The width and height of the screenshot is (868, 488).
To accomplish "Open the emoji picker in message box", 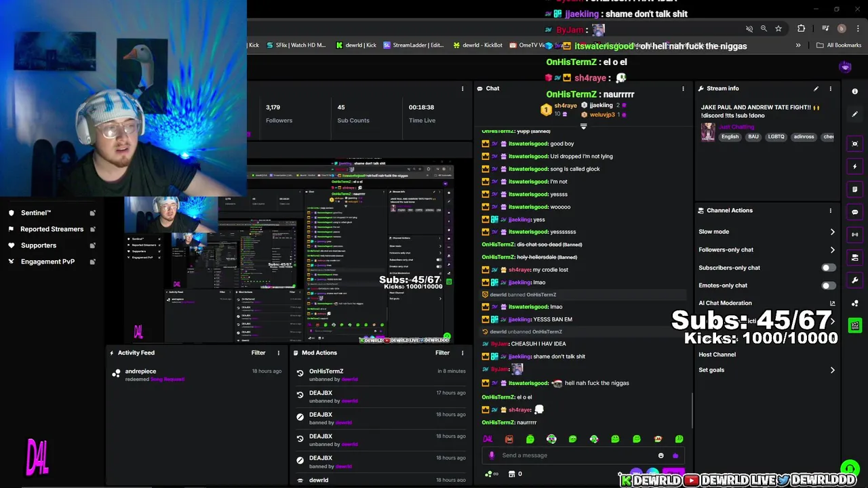I will pos(661,455).
